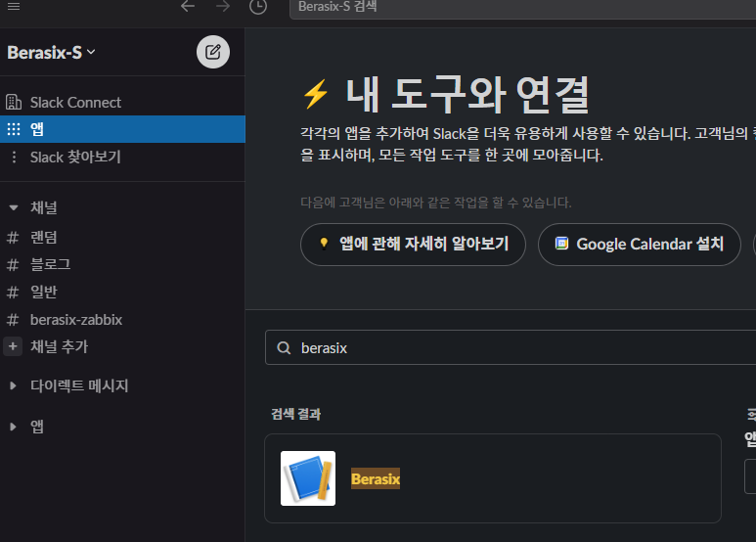The height and width of the screenshot is (542, 756).
Task: Click the 내 도구와 연결 heading
Action: (x=467, y=95)
